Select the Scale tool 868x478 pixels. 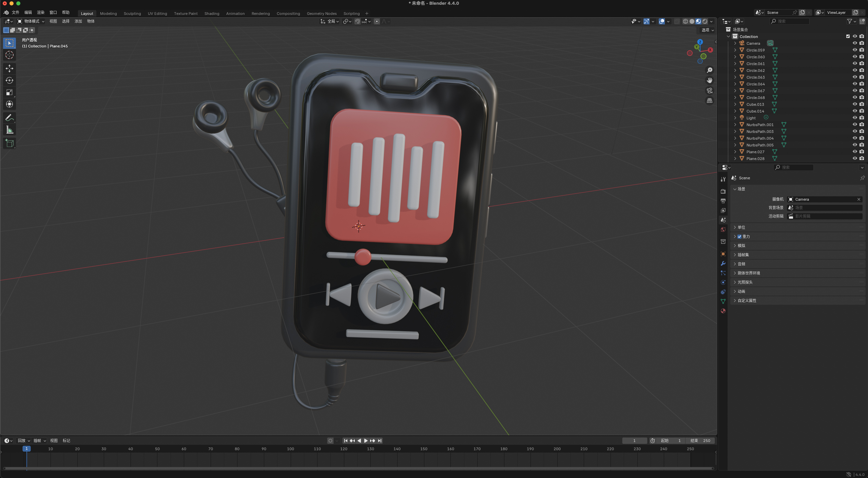9,92
